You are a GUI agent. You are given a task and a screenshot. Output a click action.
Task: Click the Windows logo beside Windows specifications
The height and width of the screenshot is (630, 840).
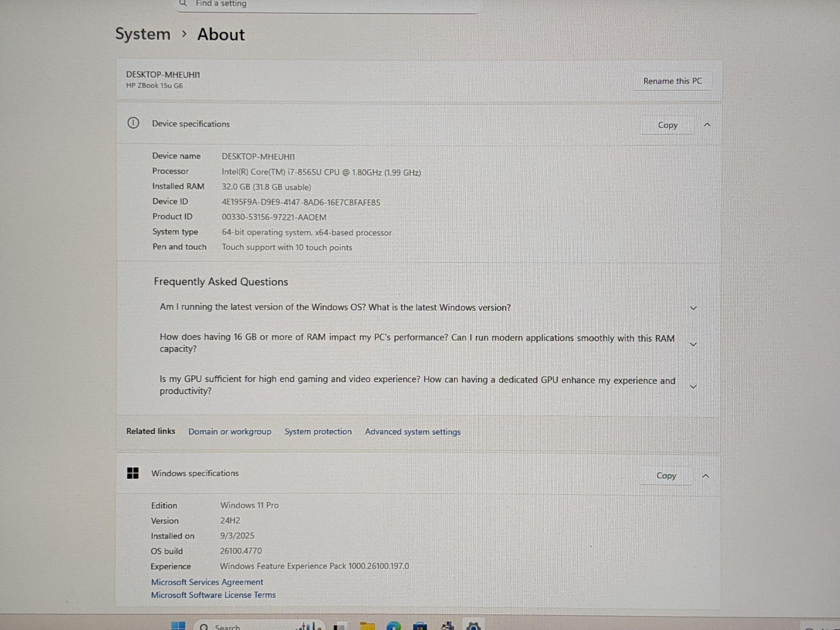(133, 473)
